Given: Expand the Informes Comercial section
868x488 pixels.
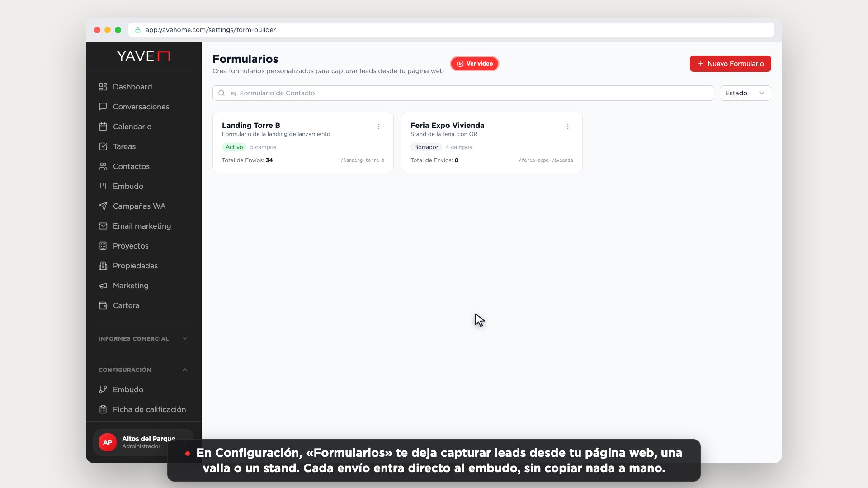Looking at the screenshot, I should point(143,338).
